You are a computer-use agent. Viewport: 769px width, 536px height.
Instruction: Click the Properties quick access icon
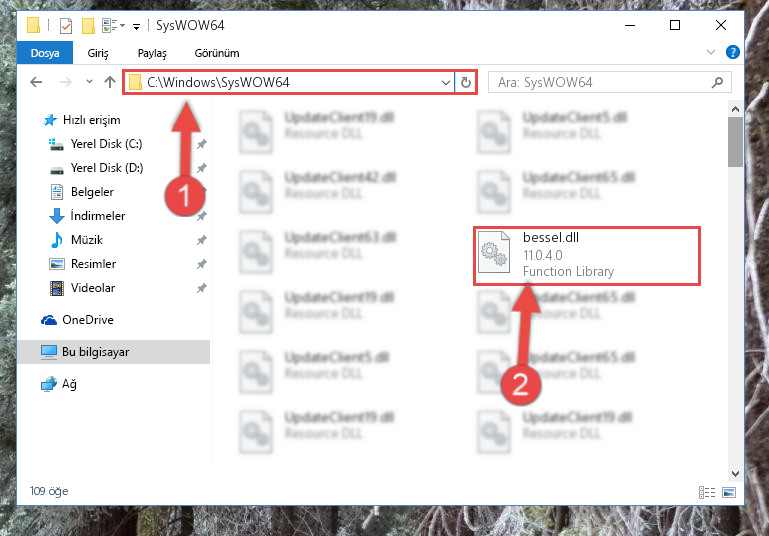pos(65,26)
